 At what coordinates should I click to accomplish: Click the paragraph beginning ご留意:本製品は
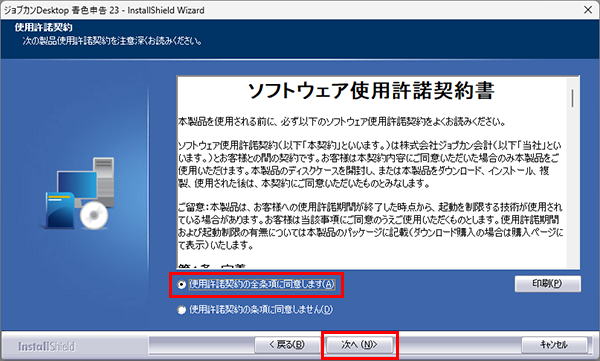370,226
